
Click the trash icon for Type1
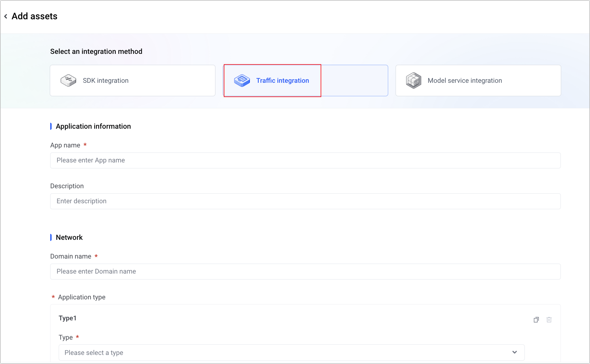coord(549,320)
